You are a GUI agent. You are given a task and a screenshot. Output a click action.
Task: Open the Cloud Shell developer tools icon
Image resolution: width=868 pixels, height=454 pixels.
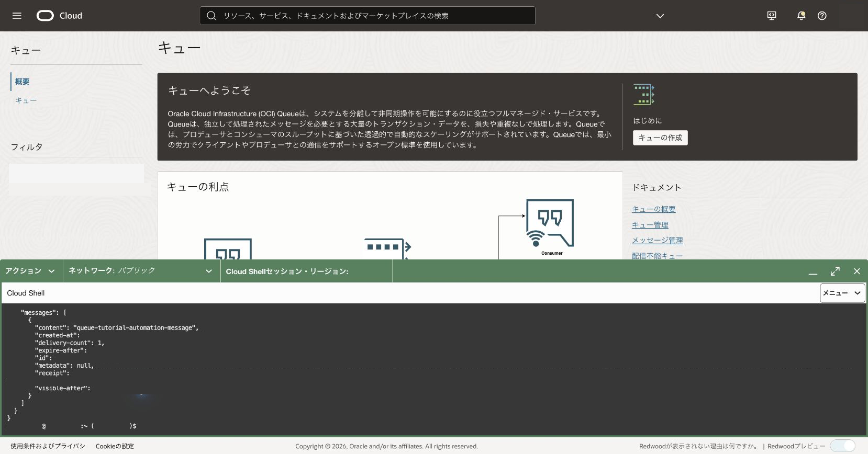[x=772, y=16]
